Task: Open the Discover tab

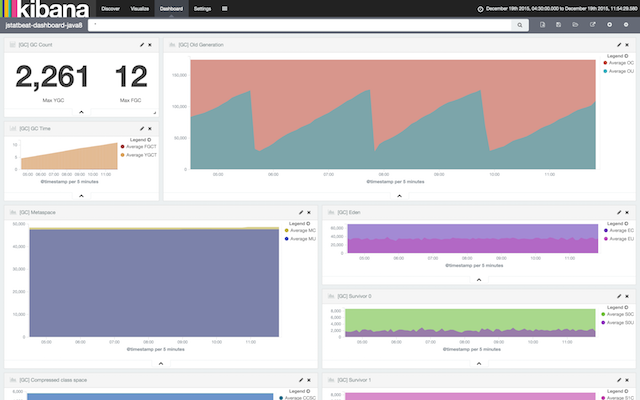Action: pos(111,9)
